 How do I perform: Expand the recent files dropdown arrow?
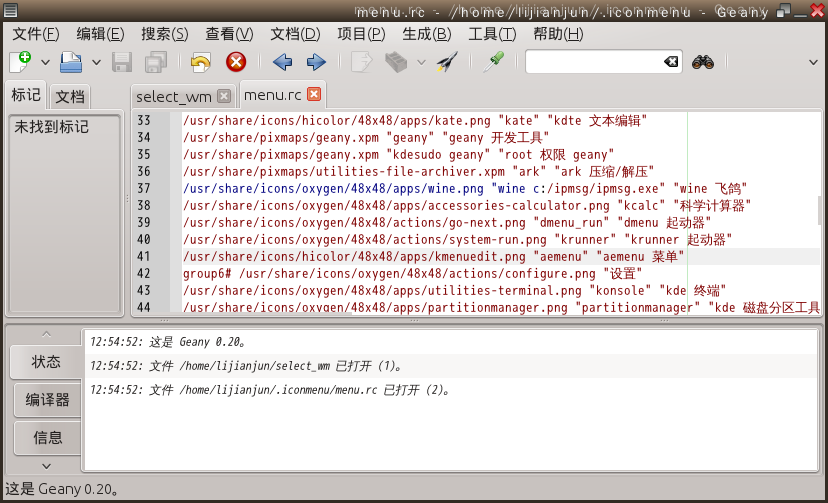point(96,62)
